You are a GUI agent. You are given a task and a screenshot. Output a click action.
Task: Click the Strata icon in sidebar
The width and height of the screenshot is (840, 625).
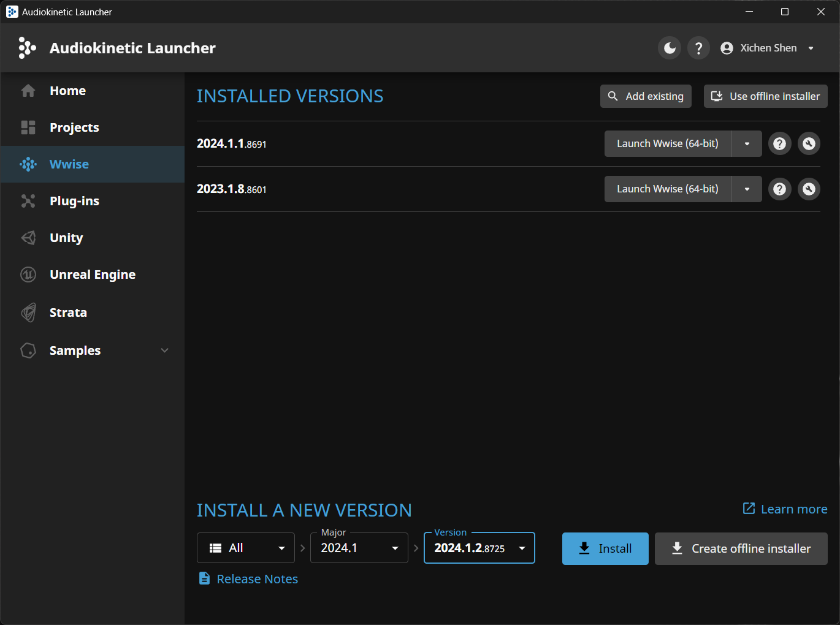point(28,312)
